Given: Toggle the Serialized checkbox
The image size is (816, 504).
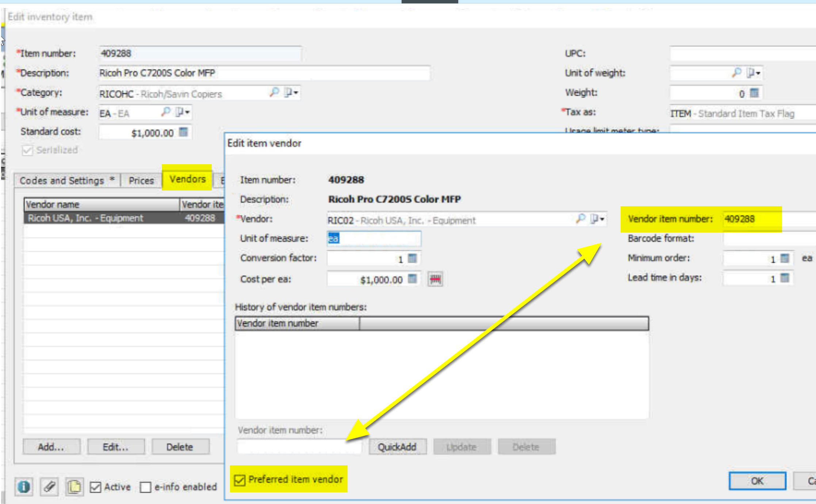Looking at the screenshot, I should pyautogui.click(x=27, y=150).
